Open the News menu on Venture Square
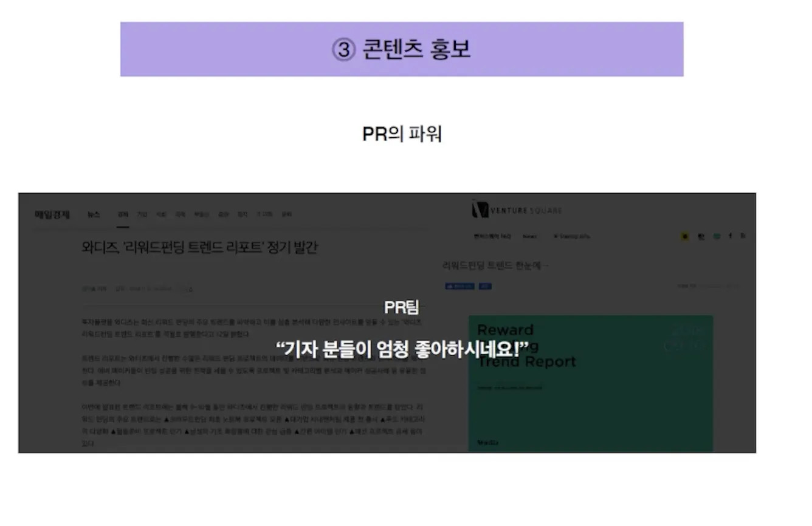The image size is (812, 526). pos(530,236)
